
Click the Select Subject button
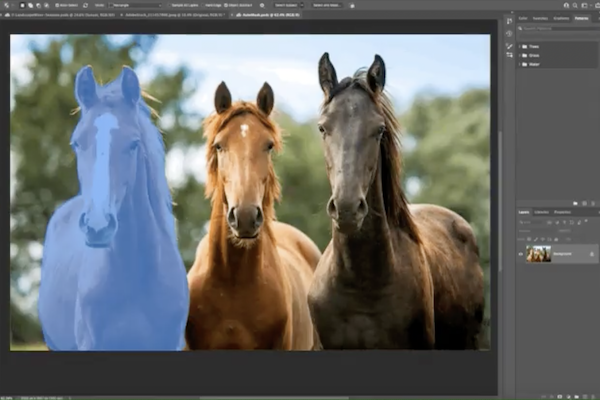pos(286,5)
